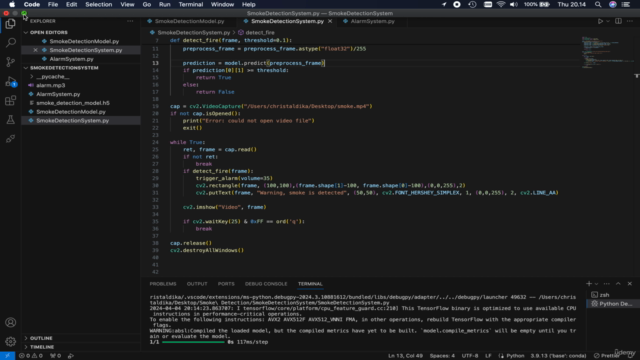
Task: Open the Output panel tab
Action: tap(197, 284)
